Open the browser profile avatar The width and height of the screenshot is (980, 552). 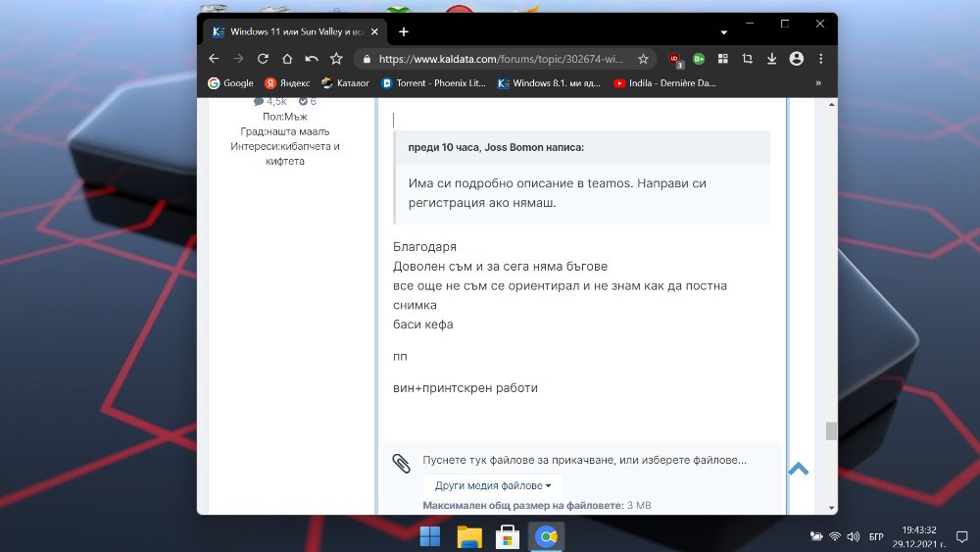(796, 59)
